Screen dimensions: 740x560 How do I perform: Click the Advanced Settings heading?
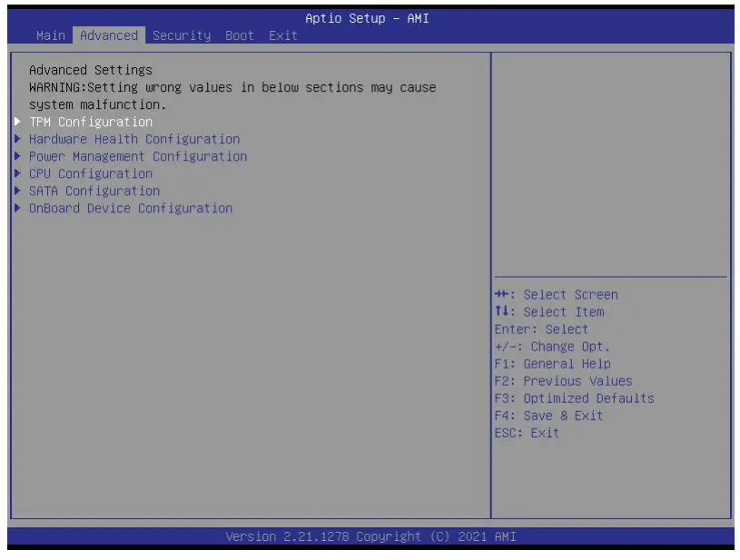[x=74, y=69]
